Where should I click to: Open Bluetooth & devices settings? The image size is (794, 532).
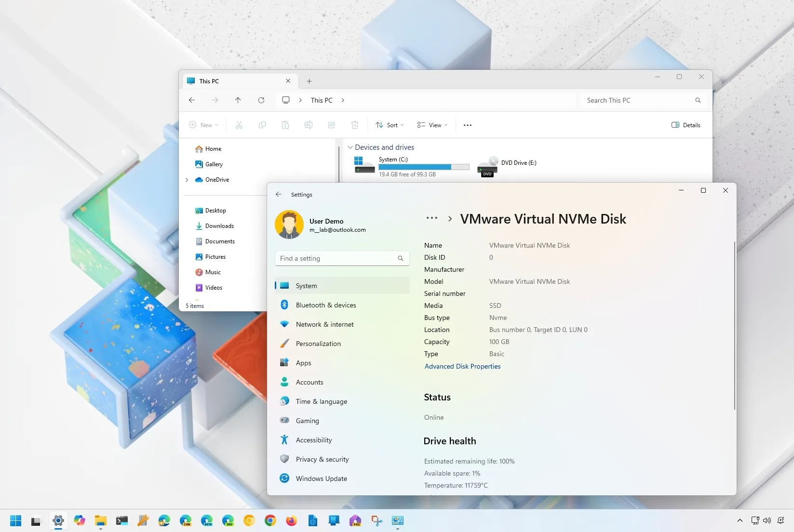point(342,305)
